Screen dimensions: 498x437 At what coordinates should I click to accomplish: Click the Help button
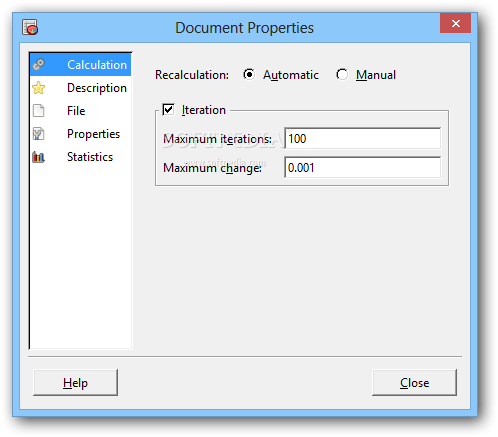75,383
